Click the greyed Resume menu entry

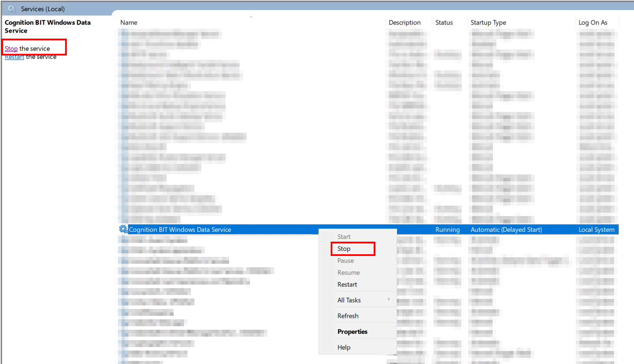tap(348, 272)
